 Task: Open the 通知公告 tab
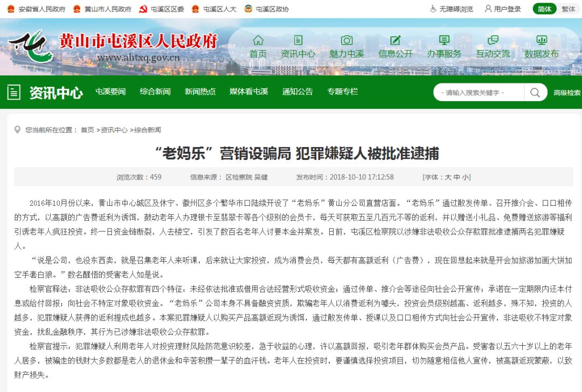pyautogui.click(x=297, y=92)
